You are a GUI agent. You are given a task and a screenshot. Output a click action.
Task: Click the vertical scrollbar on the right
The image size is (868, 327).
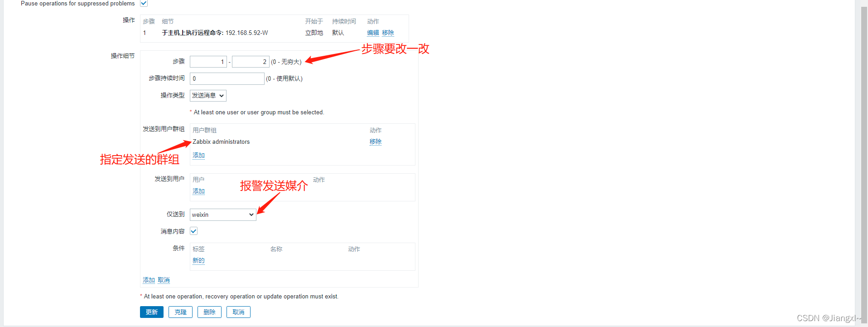pos(864,163)
